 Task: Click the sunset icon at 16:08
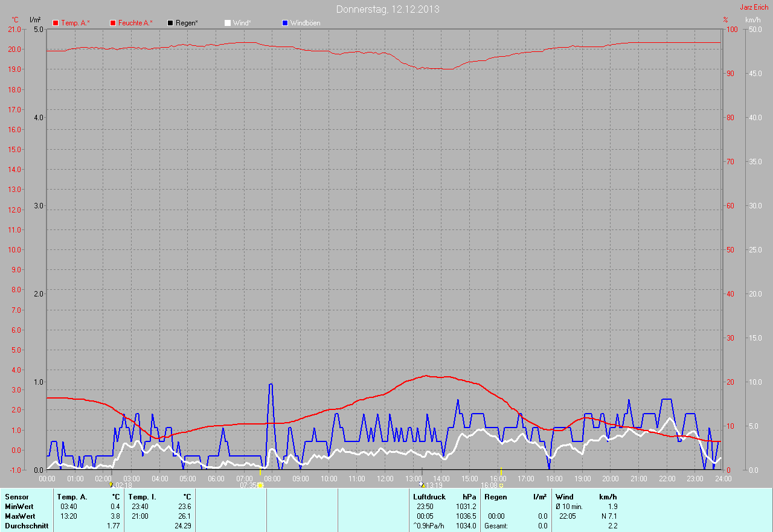(x=501, y=485)
